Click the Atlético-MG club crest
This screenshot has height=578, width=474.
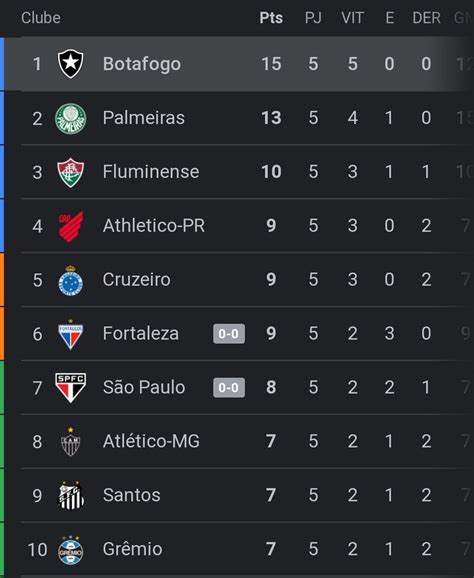[x=70, y=442]
